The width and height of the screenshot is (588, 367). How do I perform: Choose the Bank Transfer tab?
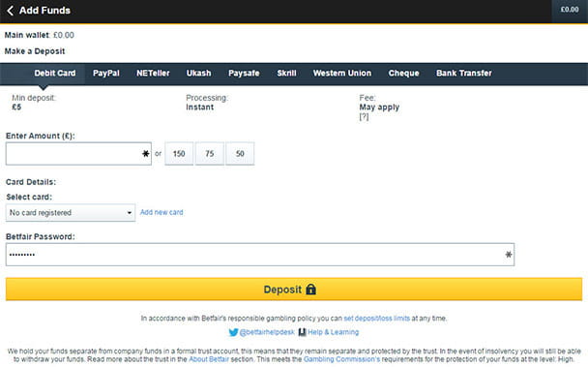pyautogui.click(x=464, y=74)
